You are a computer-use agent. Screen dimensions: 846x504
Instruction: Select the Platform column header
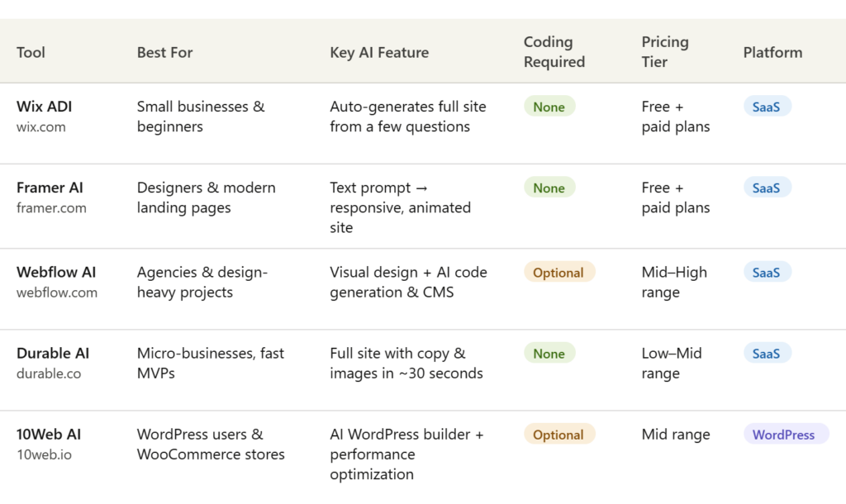pos(772,52)
